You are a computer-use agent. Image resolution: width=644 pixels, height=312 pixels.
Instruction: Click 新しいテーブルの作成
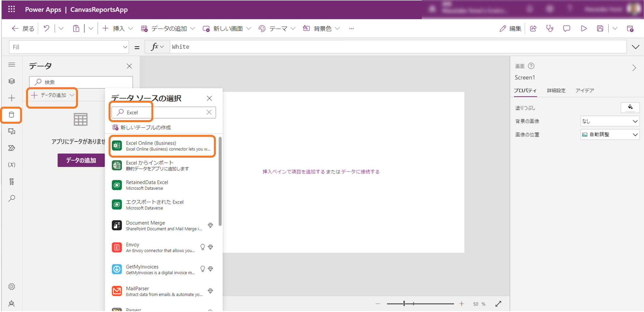click(x=141, y=127)
